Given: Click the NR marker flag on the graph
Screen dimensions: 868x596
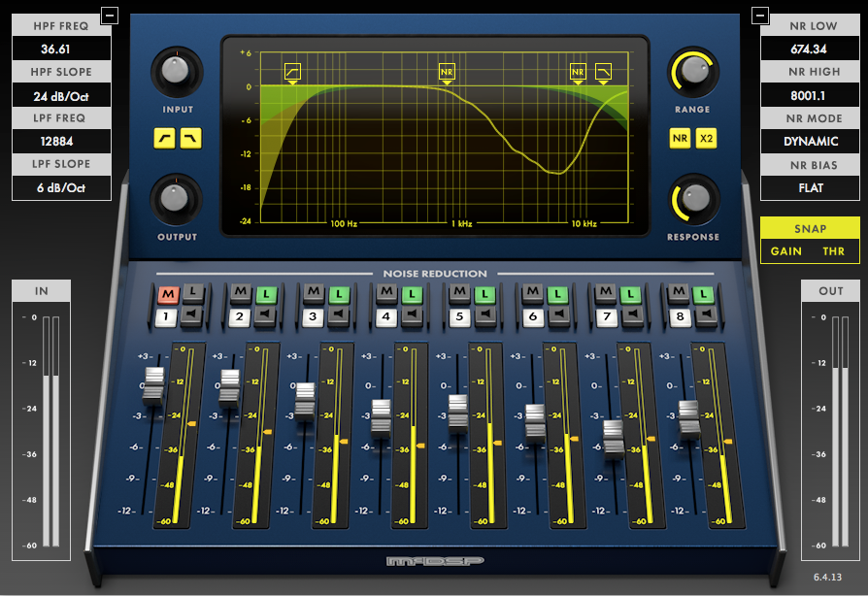Looking at the screenshot, I should [447, 71].
